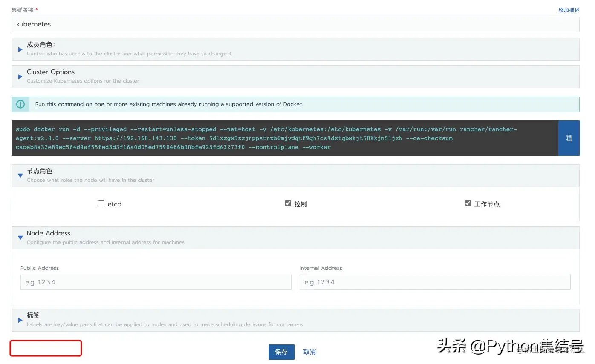
Task: Click the 取消 cancel link
Action: point(309,352)
